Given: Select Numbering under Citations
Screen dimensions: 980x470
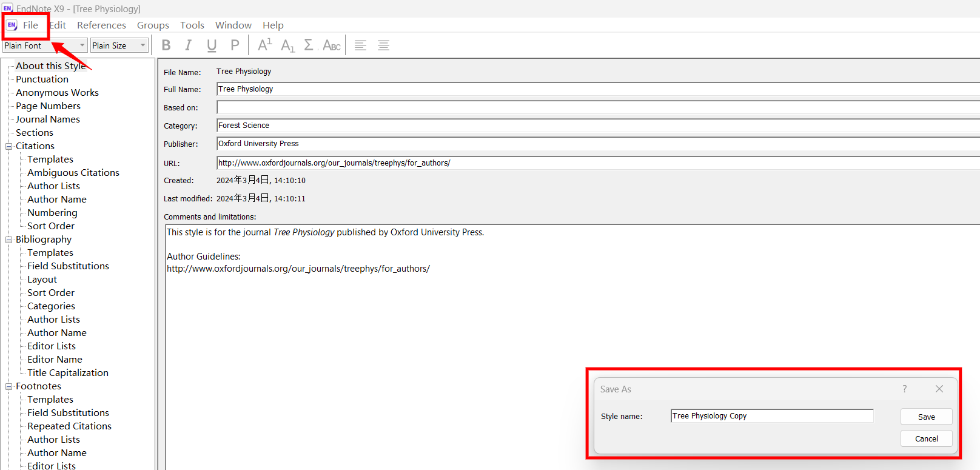Looking at the screenshot, I should click(x=52, y=213).
